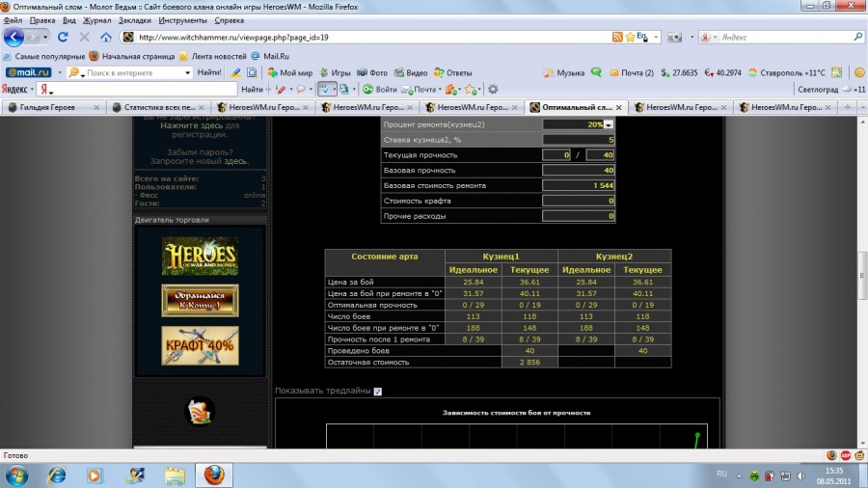
Task: Click the Фесс user link
Action: pyautogui.click(x=149, y=195)
